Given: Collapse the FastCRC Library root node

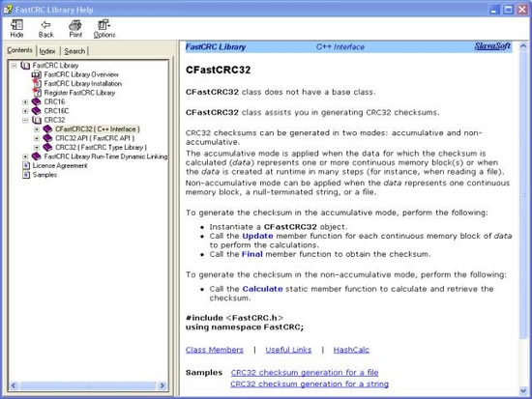Looking at the screenshot, I should [x=14, y=66].
